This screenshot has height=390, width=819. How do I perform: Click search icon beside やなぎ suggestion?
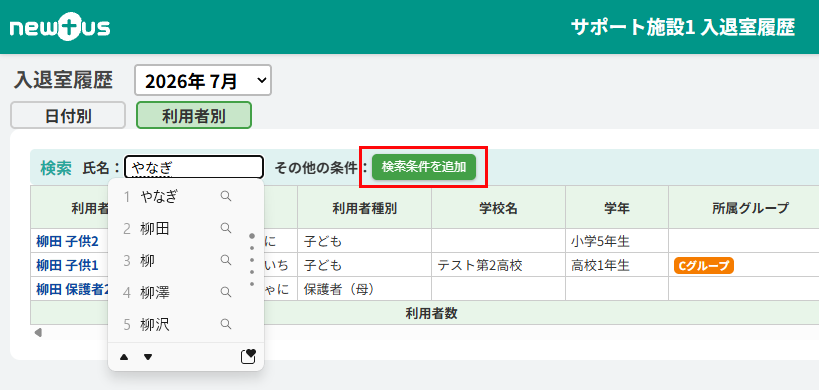click(226, 196)
